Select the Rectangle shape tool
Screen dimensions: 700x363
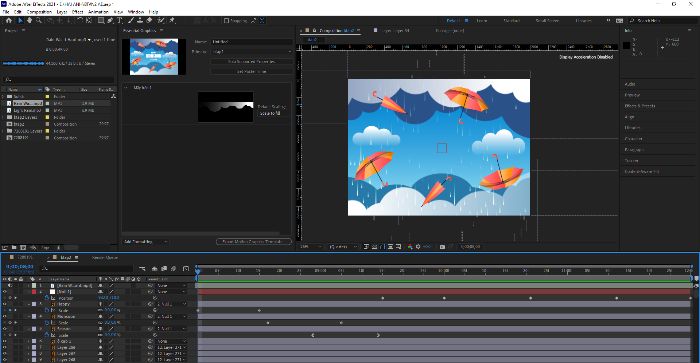click(x=101, y=21)
